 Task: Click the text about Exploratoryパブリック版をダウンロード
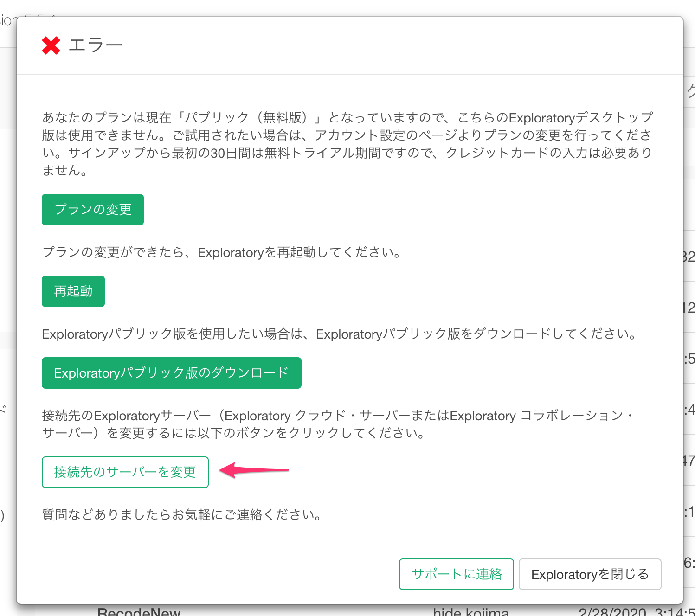pyautogui.click(x=340, y=334)
